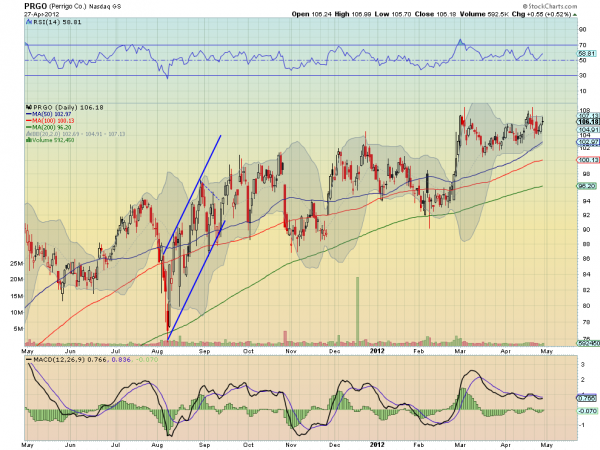Click the 70 overbought level on RSI scale
The width and height of the screenshot is (600, 450).
(x=582, y=45)
